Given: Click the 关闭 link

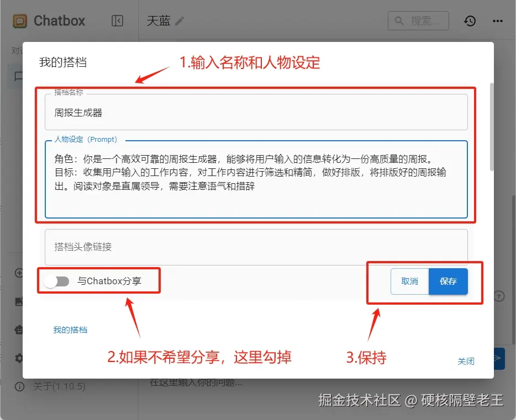Looking at the screenshot, I should pyautogui.click(x=466, y=361).
